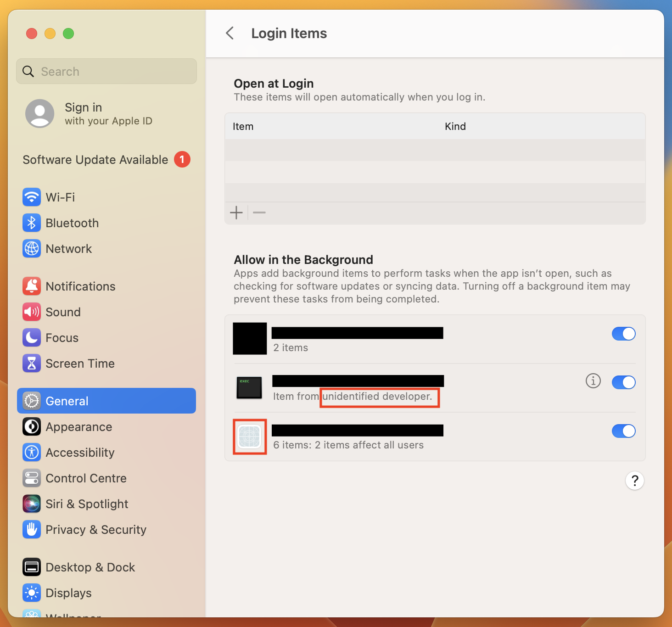Add a login item with plus button
The width and height of the screenshot is (672, 627).
pos(236,213)
